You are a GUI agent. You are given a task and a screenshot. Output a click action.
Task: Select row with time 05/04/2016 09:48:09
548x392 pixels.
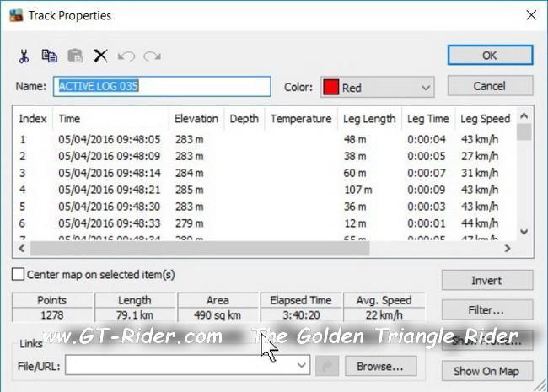(x=265, y=156)
